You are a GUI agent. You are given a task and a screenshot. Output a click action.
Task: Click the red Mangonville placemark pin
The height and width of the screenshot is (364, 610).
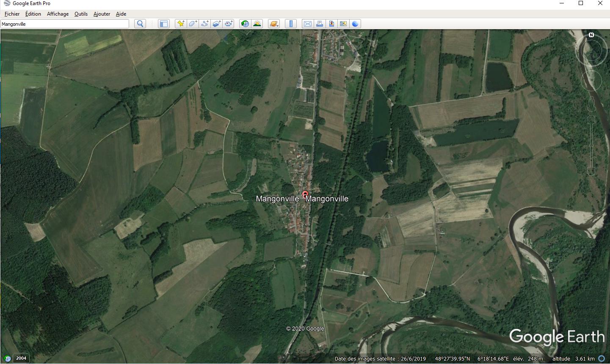tap(305, 195)
